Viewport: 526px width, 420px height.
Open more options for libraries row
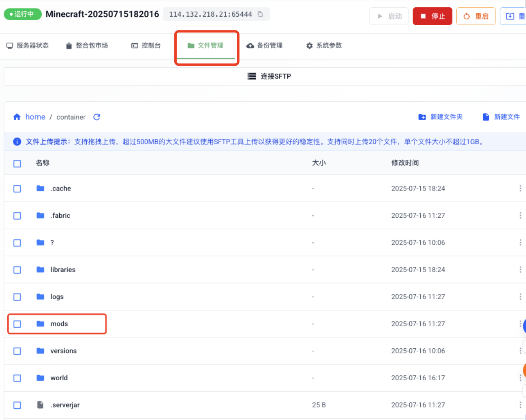pos(520,270)
